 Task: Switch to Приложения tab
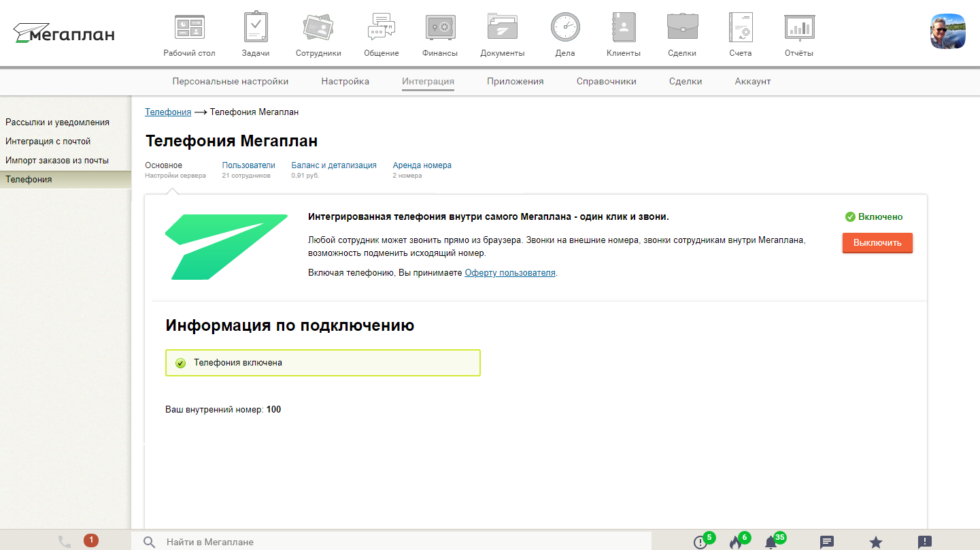(x=516, y=81)
